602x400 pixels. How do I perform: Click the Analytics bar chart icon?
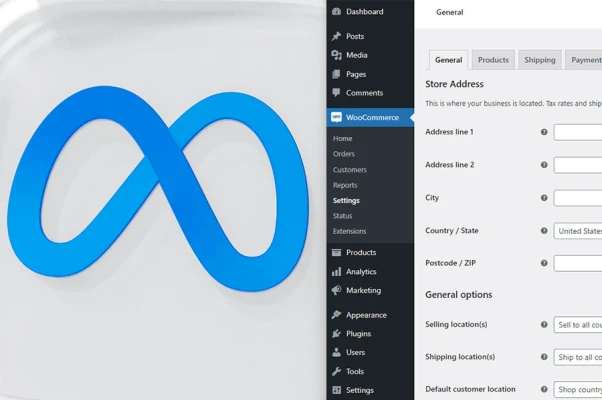336,272
